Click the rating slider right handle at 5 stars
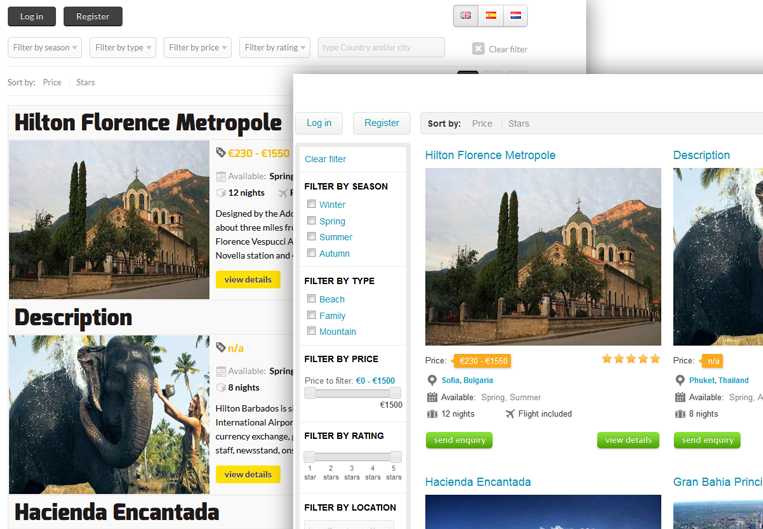Image resolution: width=763 pixels, height=529 pixels. tap(396, 456)
